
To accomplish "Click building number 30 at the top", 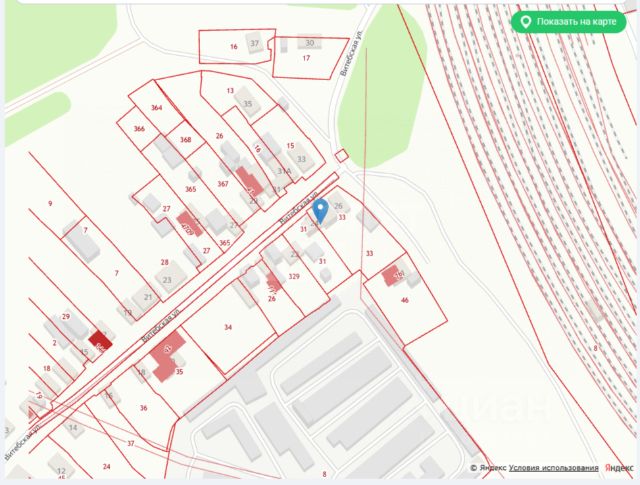I will (309, 43).
